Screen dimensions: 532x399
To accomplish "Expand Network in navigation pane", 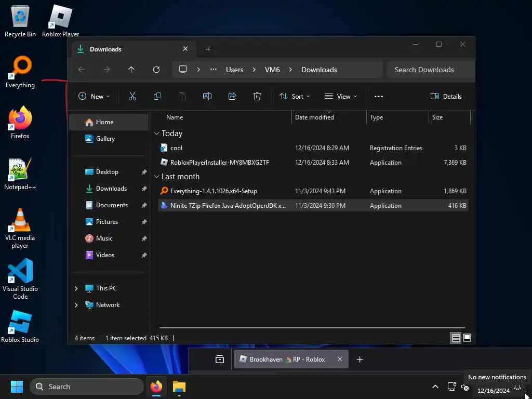I will pyautogui.click(x=76, y=304).
